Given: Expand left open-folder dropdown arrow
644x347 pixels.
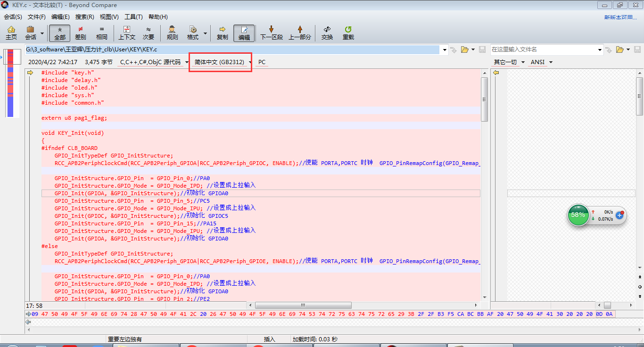Looking at the screenshot, I should [x=472, y=50].
